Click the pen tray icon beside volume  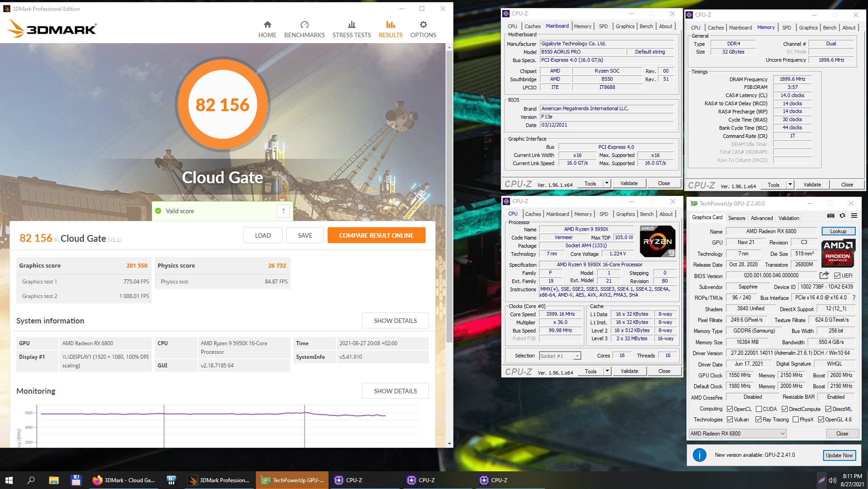[x=822, y=480]
